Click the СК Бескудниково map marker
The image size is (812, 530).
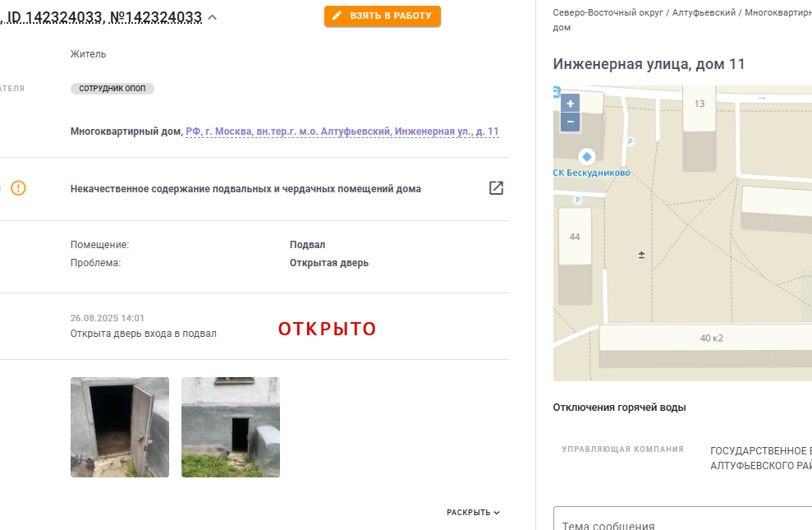click(x=587, y=156)
